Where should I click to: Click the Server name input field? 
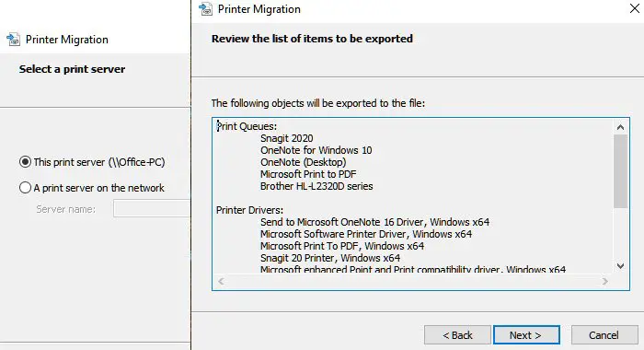tap(152, 208)
